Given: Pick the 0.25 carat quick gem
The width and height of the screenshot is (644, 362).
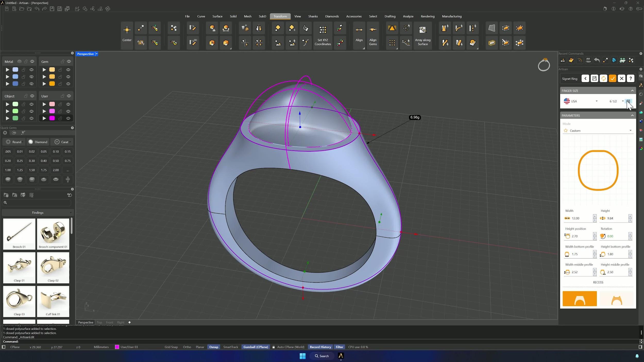Looking at the screenshot, I should [x=20, y=161].
